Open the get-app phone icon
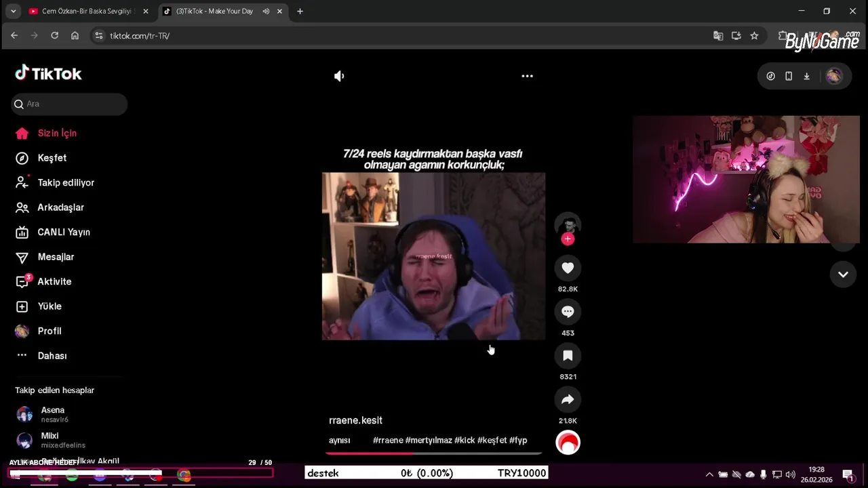This screenshot has height=488, width=868. [789, 77]
